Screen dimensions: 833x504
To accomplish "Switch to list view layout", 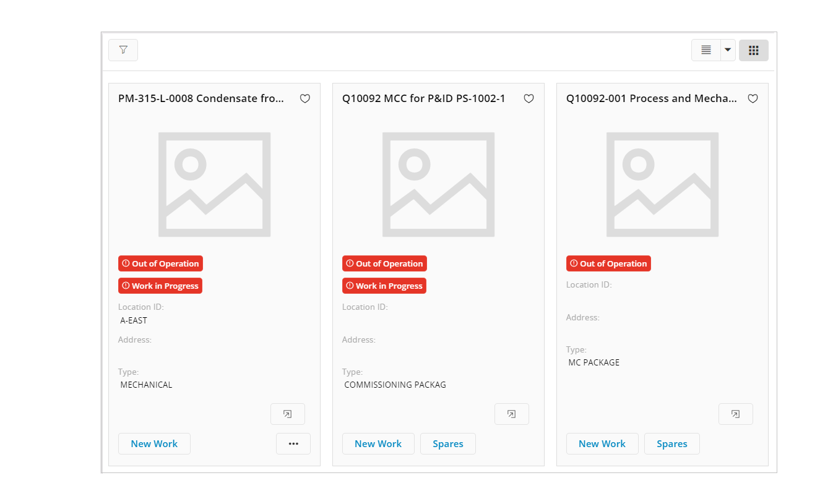I will [x=706, y=50].
